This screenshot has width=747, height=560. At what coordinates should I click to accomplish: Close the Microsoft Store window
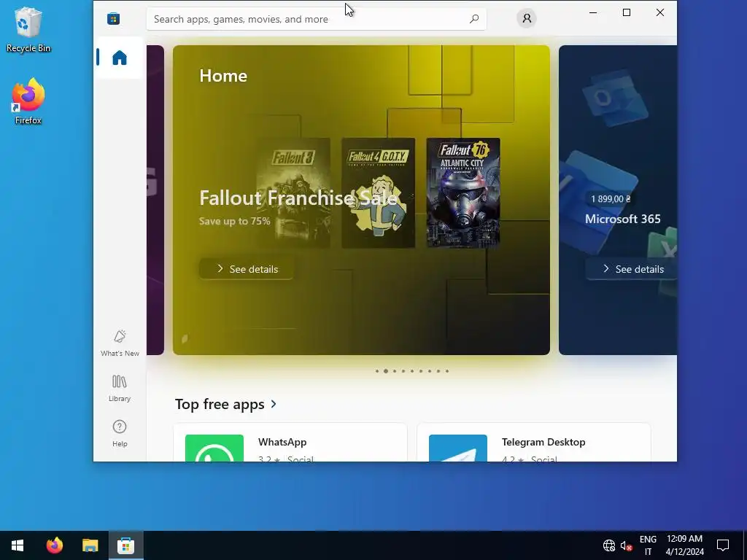click(659, 12)
